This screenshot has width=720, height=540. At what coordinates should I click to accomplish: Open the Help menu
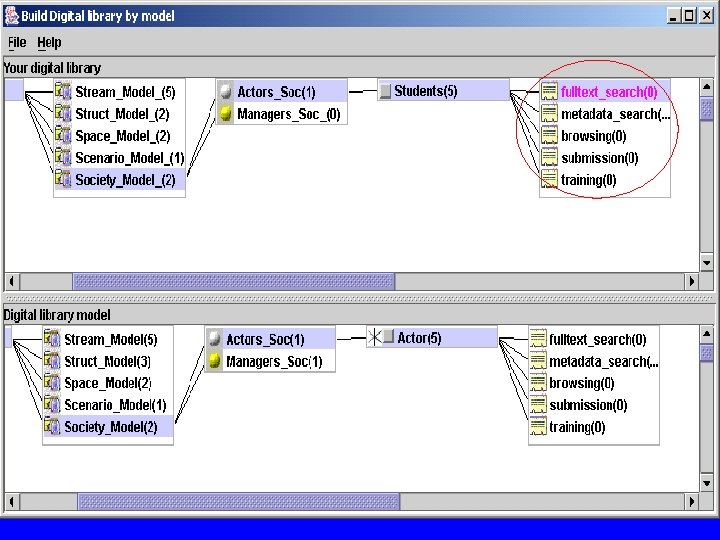[49, 42]
